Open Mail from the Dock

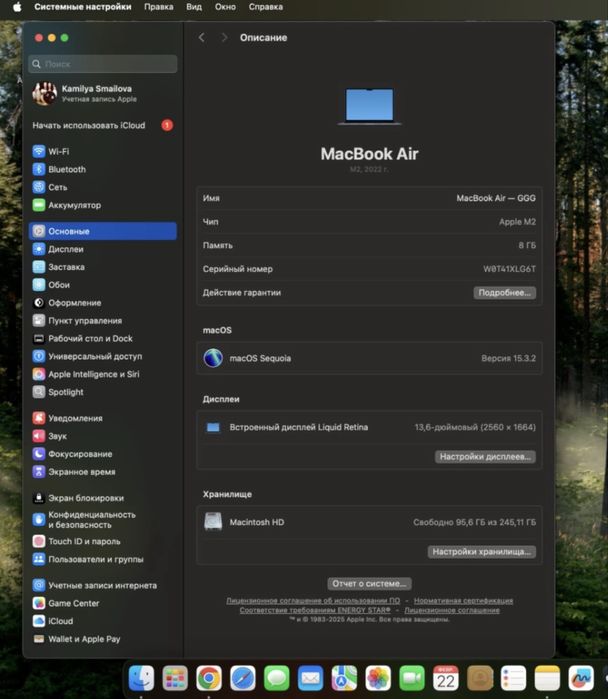311,678
